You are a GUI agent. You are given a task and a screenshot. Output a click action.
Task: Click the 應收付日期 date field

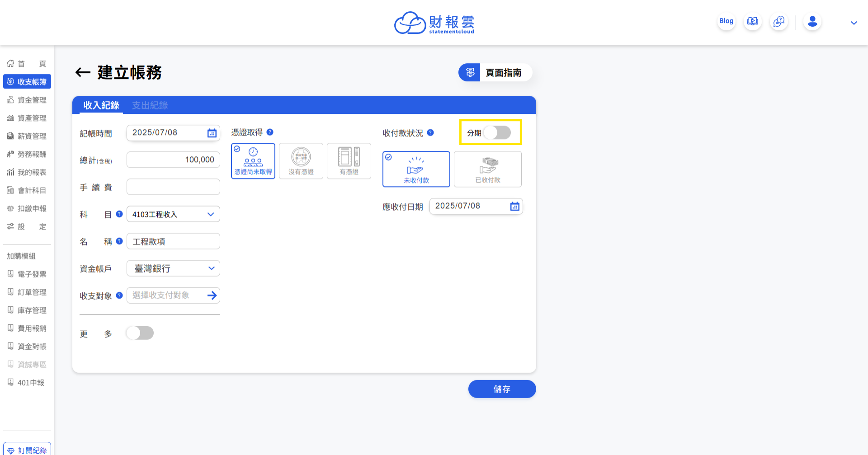click(x=476, y=206)
